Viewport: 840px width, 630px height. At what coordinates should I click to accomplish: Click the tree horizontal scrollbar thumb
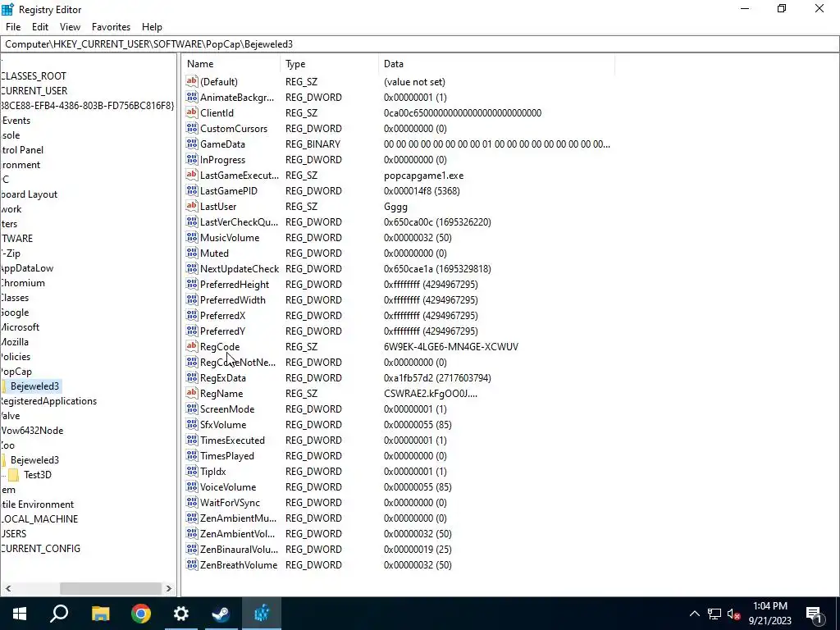point(111,588)
